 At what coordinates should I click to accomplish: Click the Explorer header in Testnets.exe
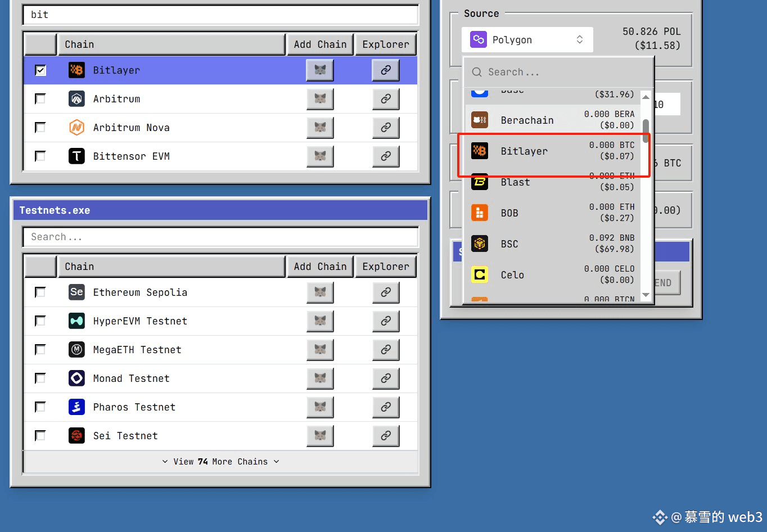pos(386,267)
